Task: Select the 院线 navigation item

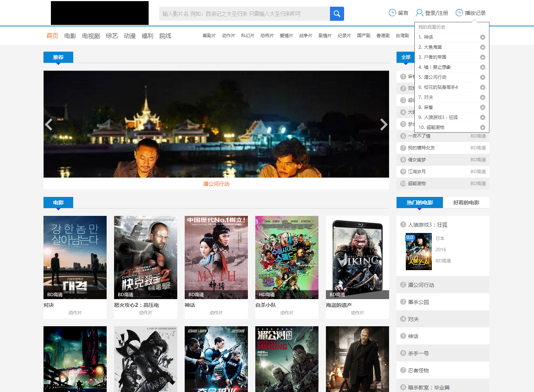Action: tap(165, 36)
